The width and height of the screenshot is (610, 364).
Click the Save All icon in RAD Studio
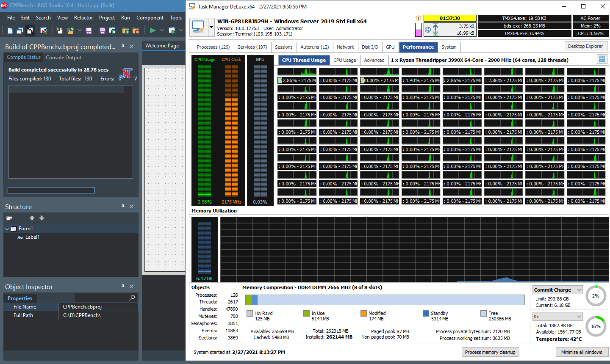[x=102, y=30]
